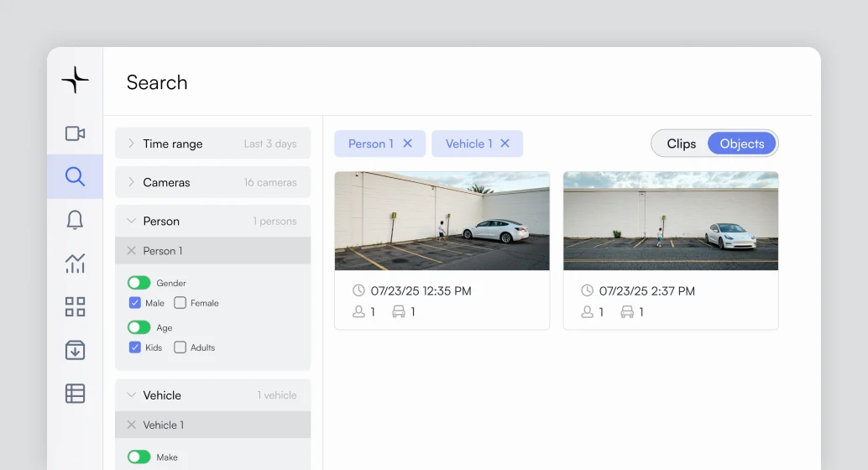The height and width of the screenshot is (470, 868).
Task: Select the Vehicle 1 filter row
Action: [212, 425]
